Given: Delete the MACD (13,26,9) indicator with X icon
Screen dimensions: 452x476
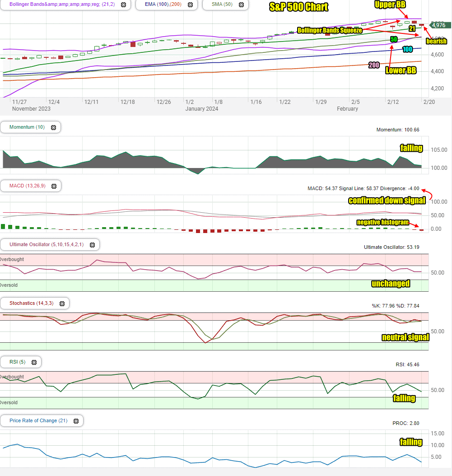Looking at the screenshot, I should 54,186.
